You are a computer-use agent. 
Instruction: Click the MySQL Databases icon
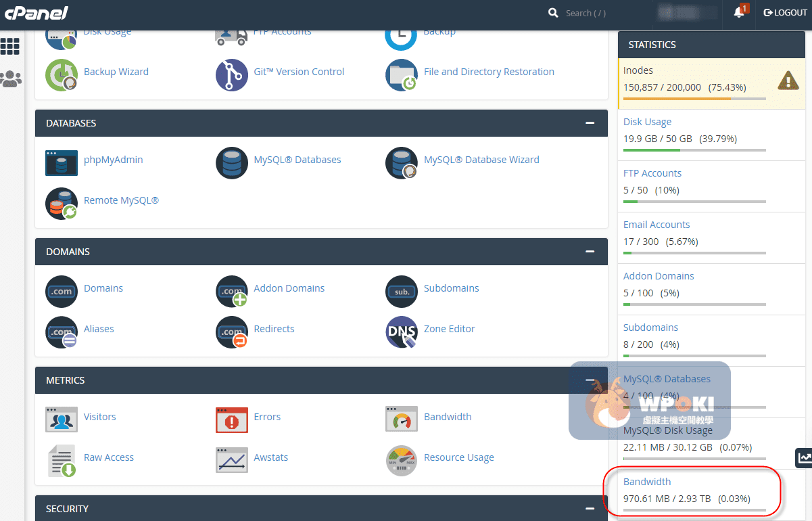pyautogui.click(x=232, y=162)
